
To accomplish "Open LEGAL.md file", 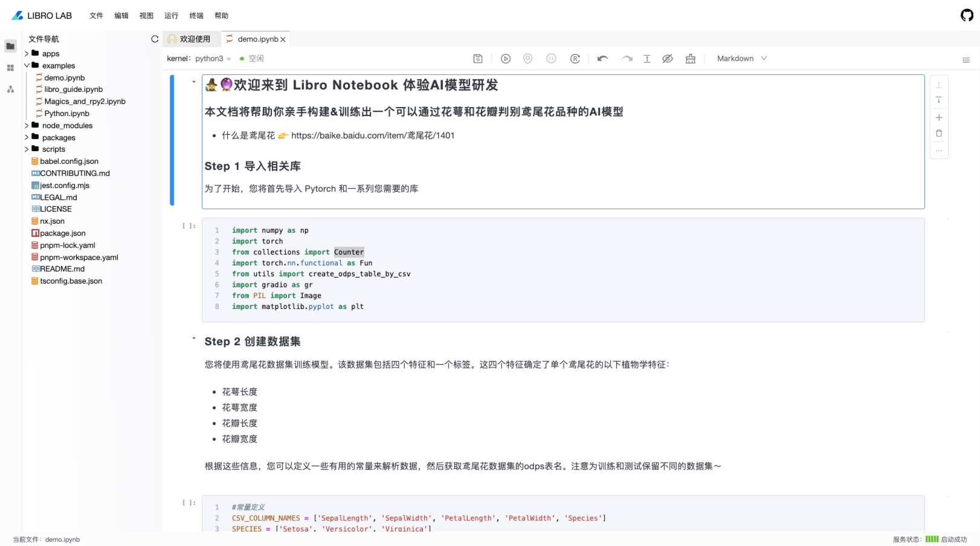I will tap(59, 198).
